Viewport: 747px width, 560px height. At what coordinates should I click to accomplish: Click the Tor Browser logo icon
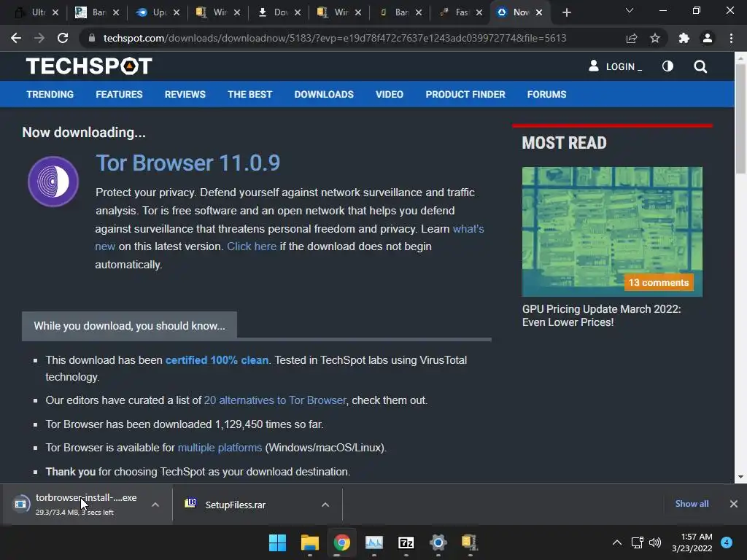(x=53, y=182)
